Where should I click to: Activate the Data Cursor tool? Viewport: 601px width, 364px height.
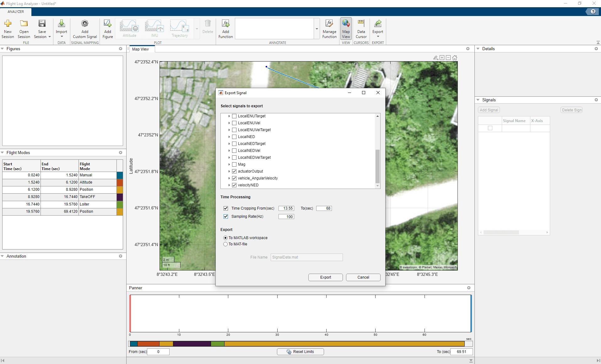point(361,24)
